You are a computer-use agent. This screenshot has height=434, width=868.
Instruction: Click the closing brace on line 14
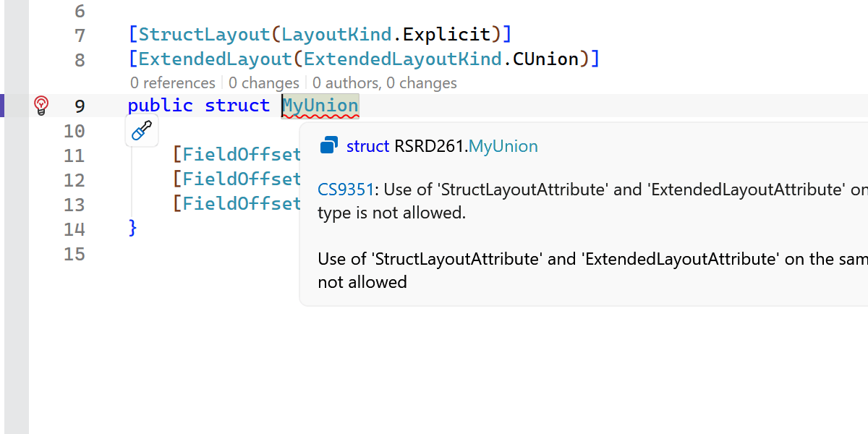click(132, 229)
